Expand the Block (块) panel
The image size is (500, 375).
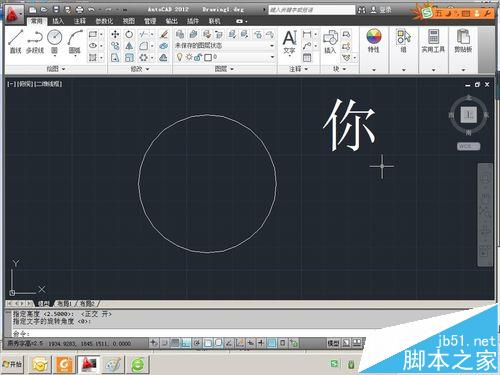[x=339, y=69]
